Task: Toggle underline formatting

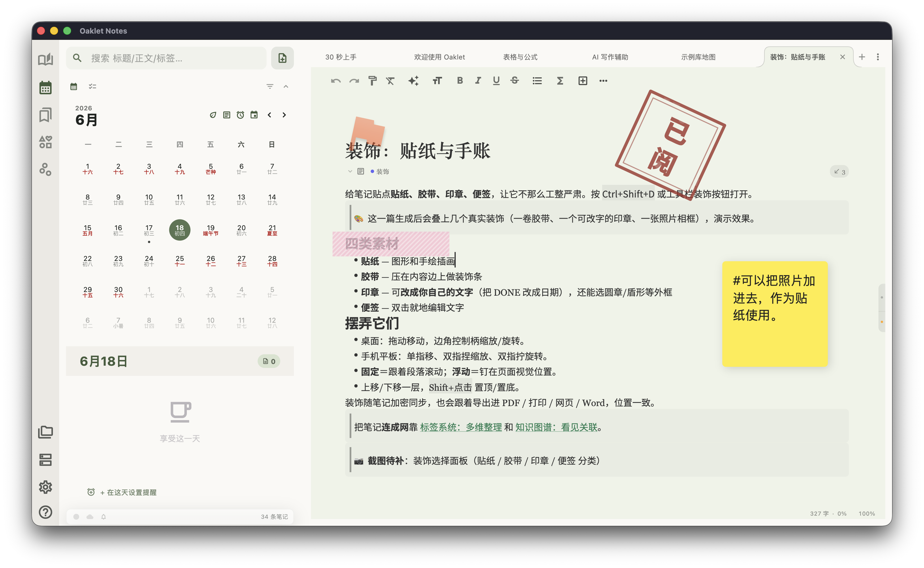Action: 496,81
